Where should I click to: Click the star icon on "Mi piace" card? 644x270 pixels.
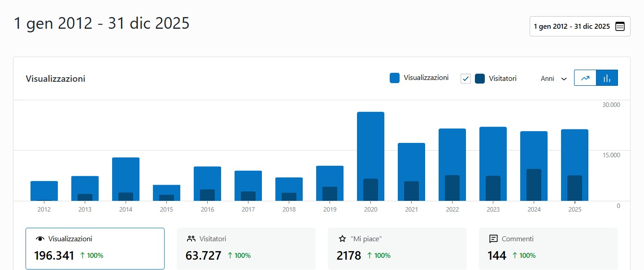(x=342, y=239)
